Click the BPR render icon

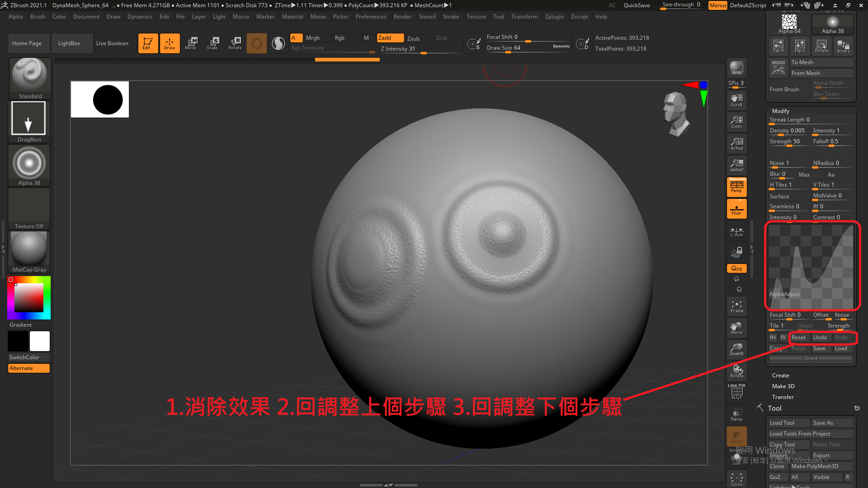click(736, 68)
